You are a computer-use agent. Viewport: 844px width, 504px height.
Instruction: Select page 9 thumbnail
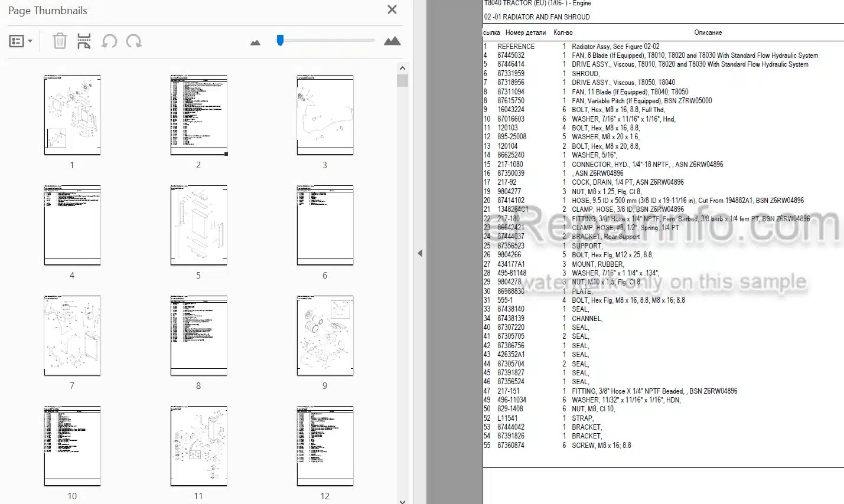click(x=325, y=335)
